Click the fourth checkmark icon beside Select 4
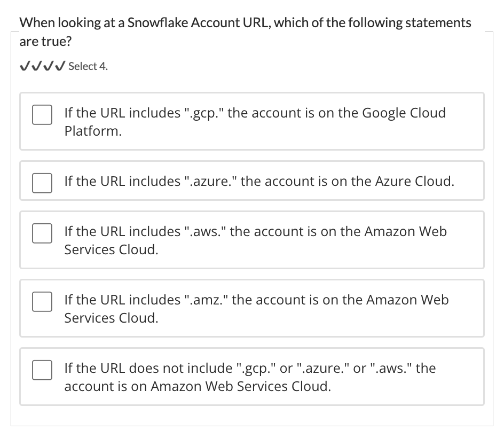The image size is (504, 438). pyautogui.click(x=60, y=66)
